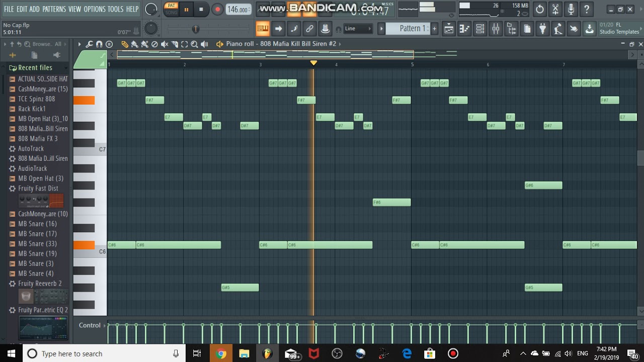644x362 pixels.
Task: Click the F#6 note in piano roll
Action: tap(391, 203)
